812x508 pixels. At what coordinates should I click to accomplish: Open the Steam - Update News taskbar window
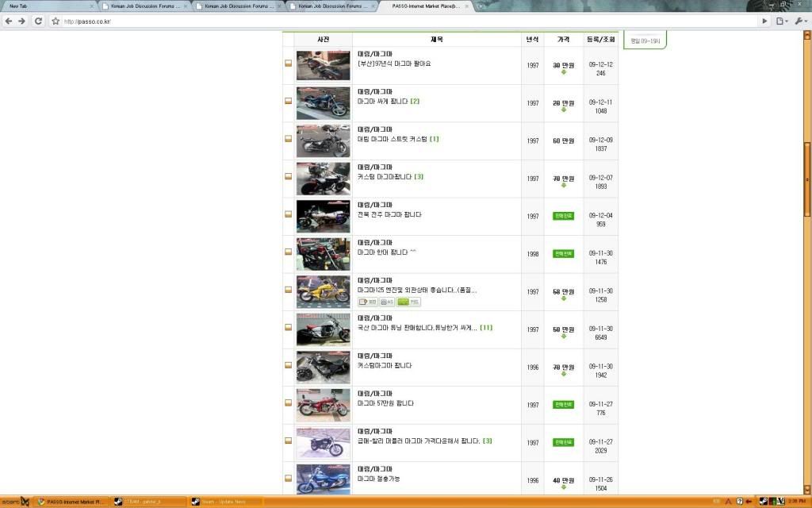coord(226,502)
